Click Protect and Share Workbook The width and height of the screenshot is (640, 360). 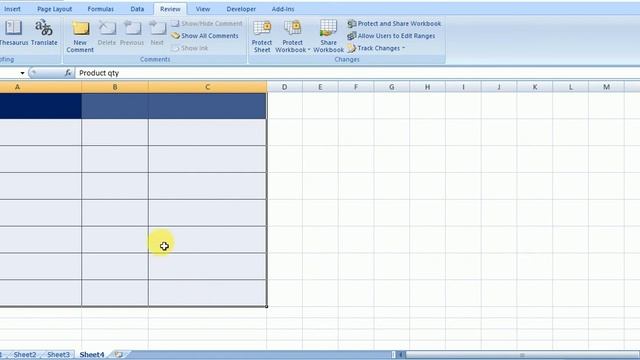pos(394,24)
